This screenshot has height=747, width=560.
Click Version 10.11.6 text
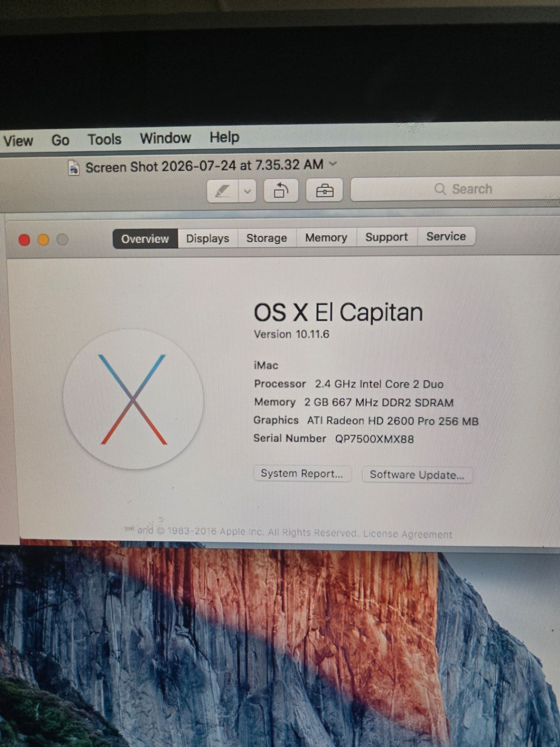coord(292,334)
